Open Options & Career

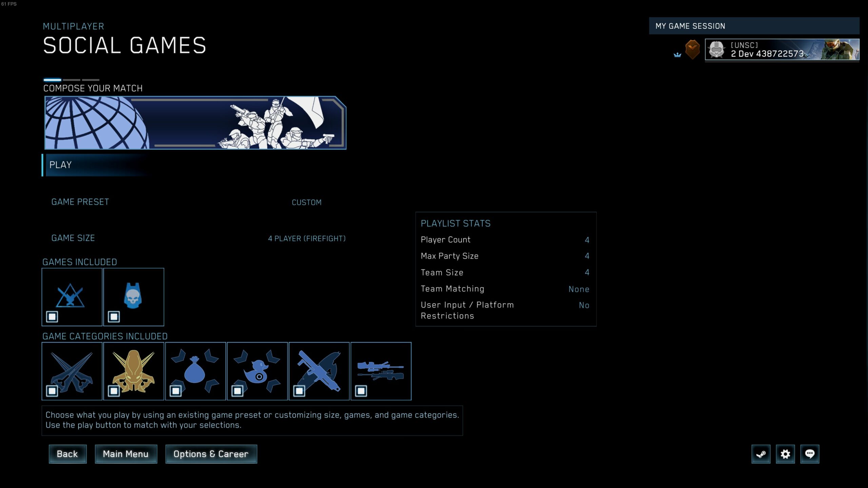click(211, 454)
